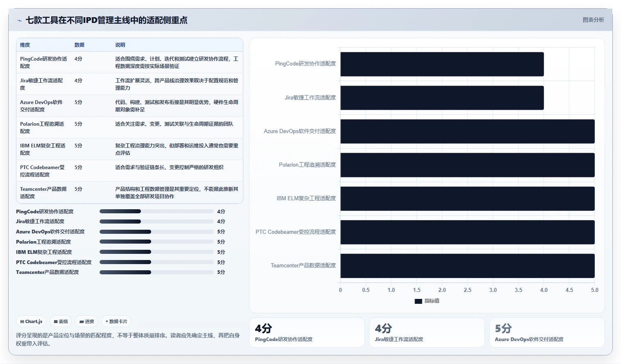Image resolution: width=621 pixels, height=364 pixels.
Task: Click description starting 适合围绕需求、计划
Action: [x=177, y=62]
